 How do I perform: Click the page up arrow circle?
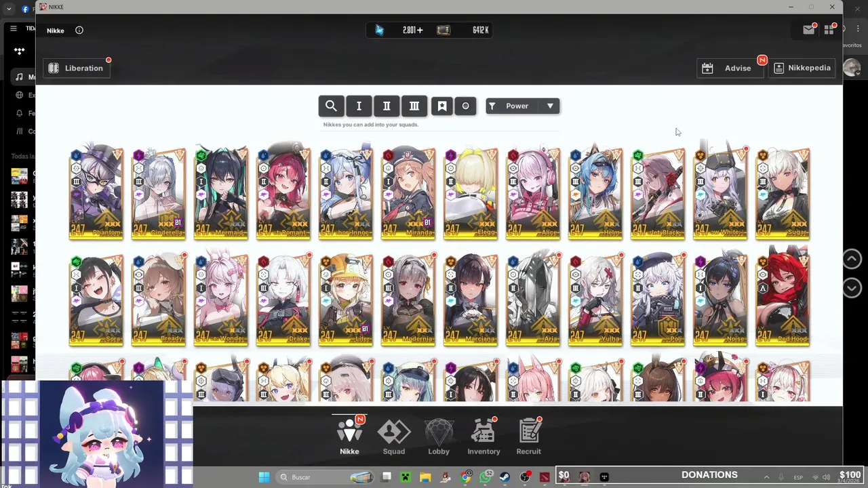[x=852, y=258]
